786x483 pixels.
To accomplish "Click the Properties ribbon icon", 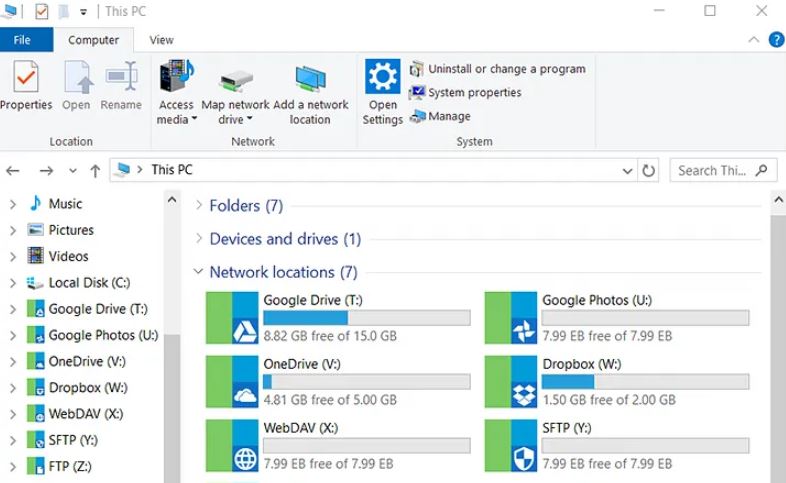I will pyautogui.click(x=26, y=77).
